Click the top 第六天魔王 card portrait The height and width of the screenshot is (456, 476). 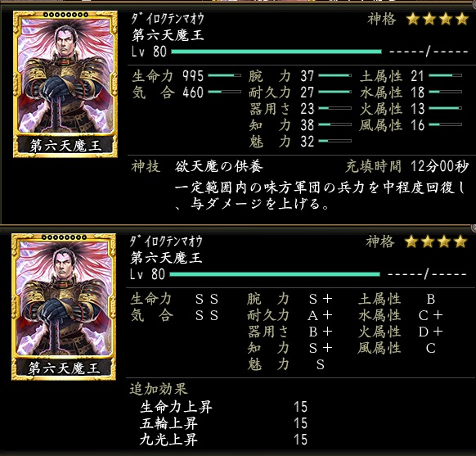tap(65, 84)
